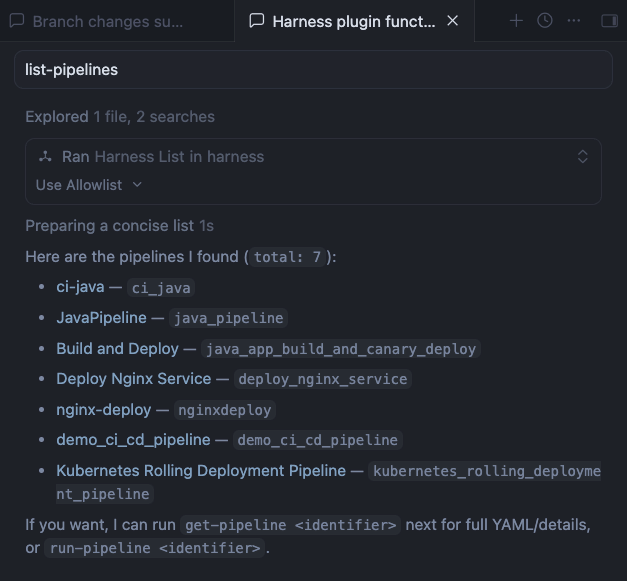The image size is (627, 581).
Task: Click the Kubernetes Rolling Deployment Pipeline name
Action: pyautogui.click(x=201, y=471)
